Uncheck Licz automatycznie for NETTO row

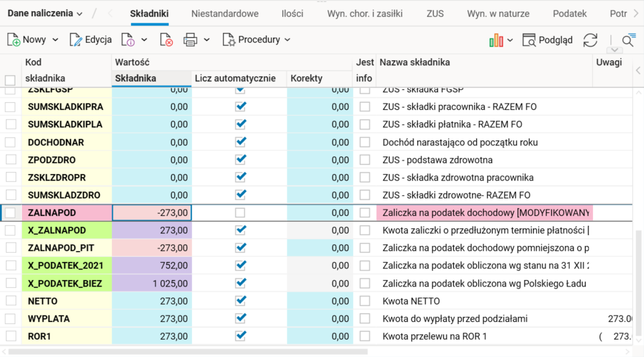tap(240, 301)
